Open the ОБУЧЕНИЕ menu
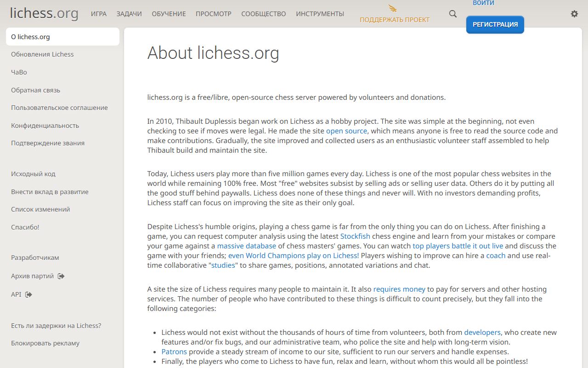This screenshot has width=588, height=368. coord(169,14)
